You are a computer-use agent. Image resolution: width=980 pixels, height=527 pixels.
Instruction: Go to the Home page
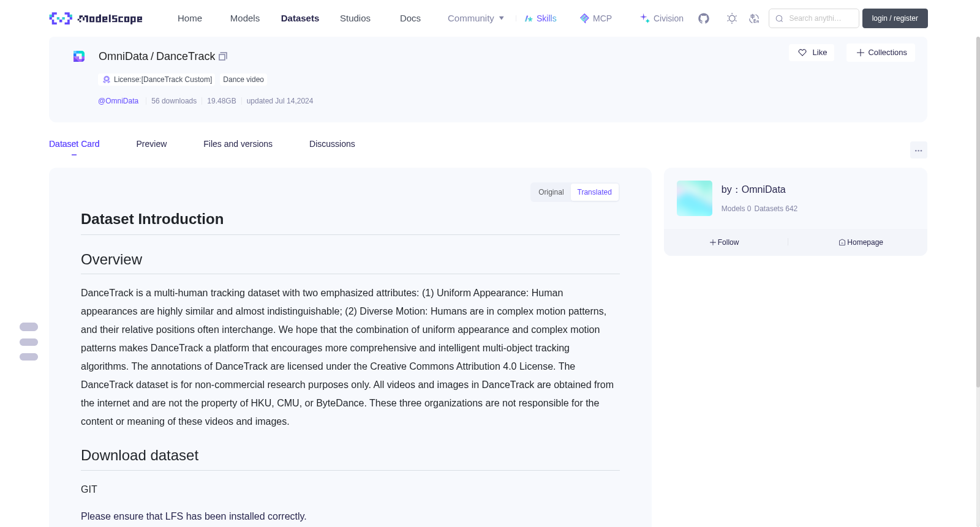[x=190, y=18]
